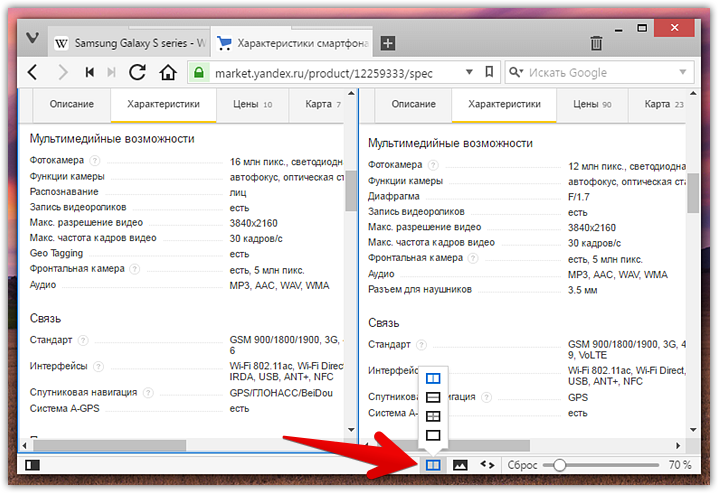Screen dimensions: 718x493
Task: Fast forward to next page
Action: point(111,72)
